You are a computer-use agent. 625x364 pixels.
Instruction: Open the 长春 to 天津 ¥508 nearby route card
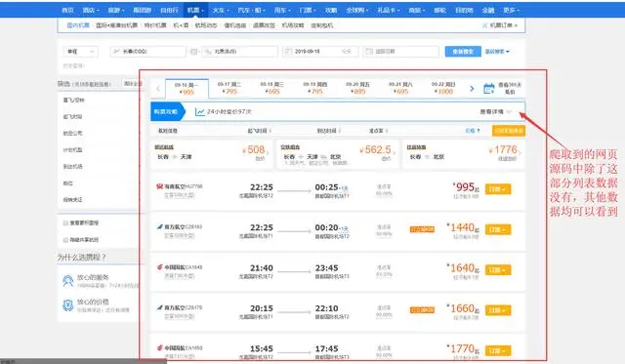[x=212, y=154]
